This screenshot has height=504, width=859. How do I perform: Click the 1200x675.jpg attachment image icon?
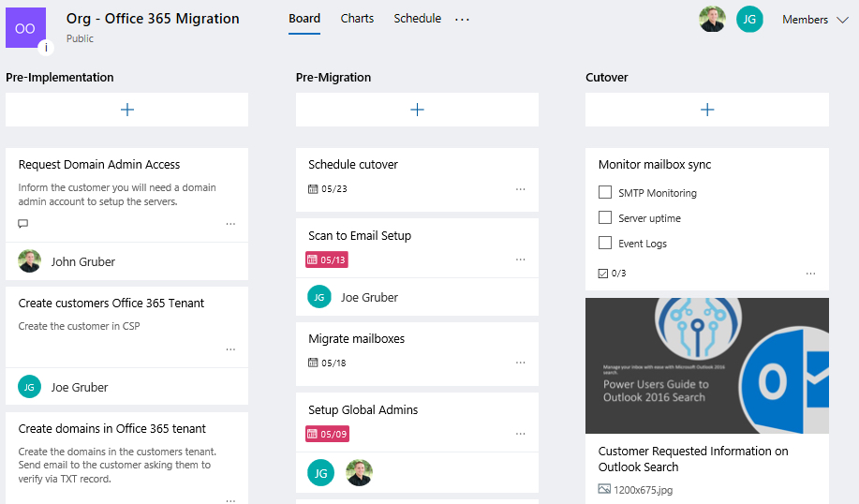[604, 489]
